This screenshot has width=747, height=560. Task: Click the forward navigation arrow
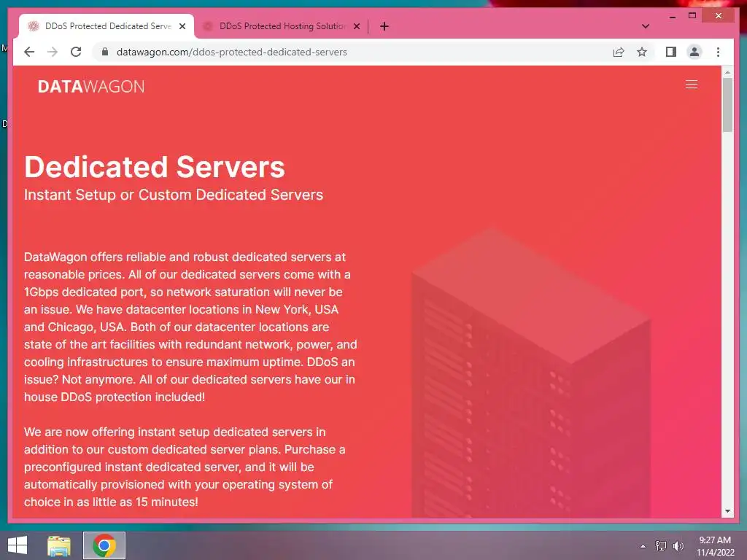pos(53,52)
